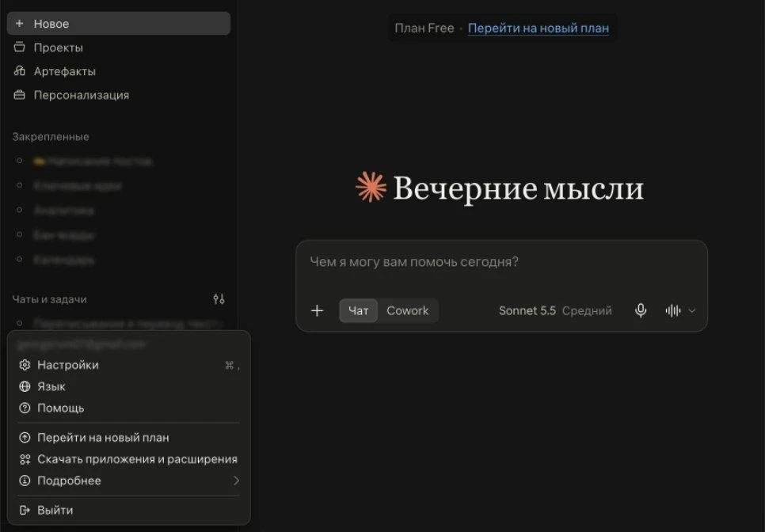The width and height of the screenshot is (765, 532).
Task: Click the Артефакты shapes icon
Action: (20, 70)
